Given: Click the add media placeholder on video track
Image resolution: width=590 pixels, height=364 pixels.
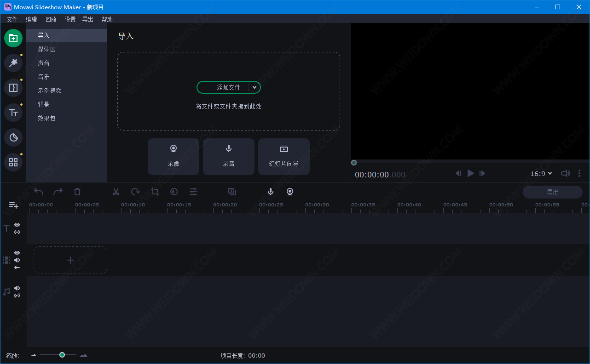Looking at the screenshot, I should click(x=70, y=260).
